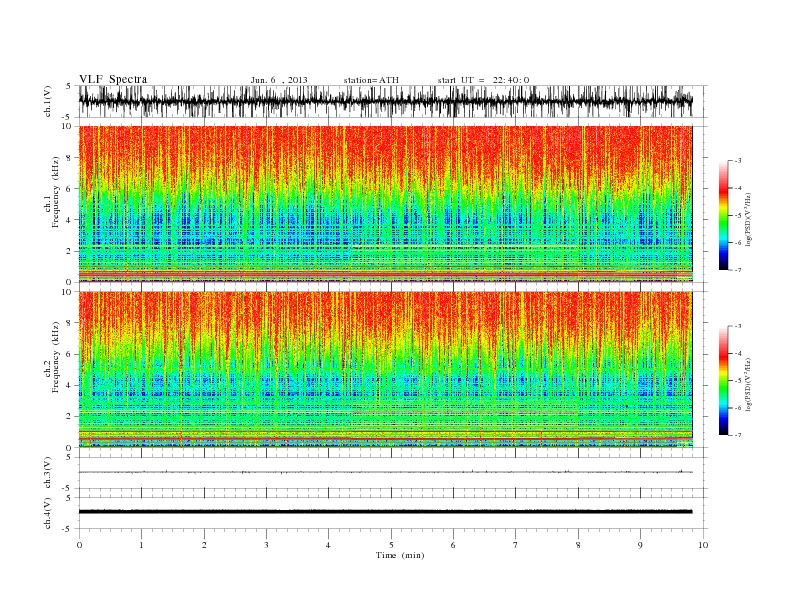Select the "ch.3(V)" axis label
This screenshot has height=612, width=792.
pyautogui.click(x=48, y=473)
